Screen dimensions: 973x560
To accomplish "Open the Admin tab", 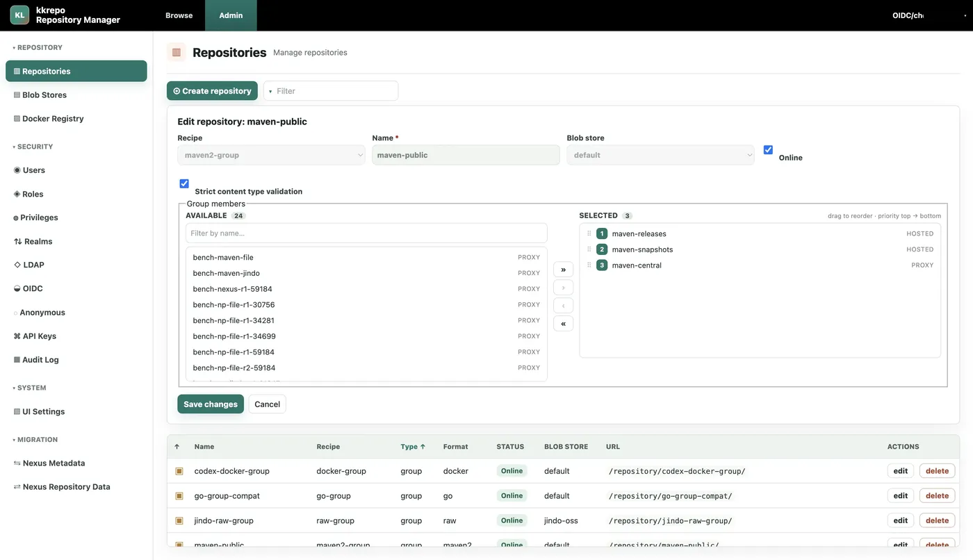I will coord(231,15).
